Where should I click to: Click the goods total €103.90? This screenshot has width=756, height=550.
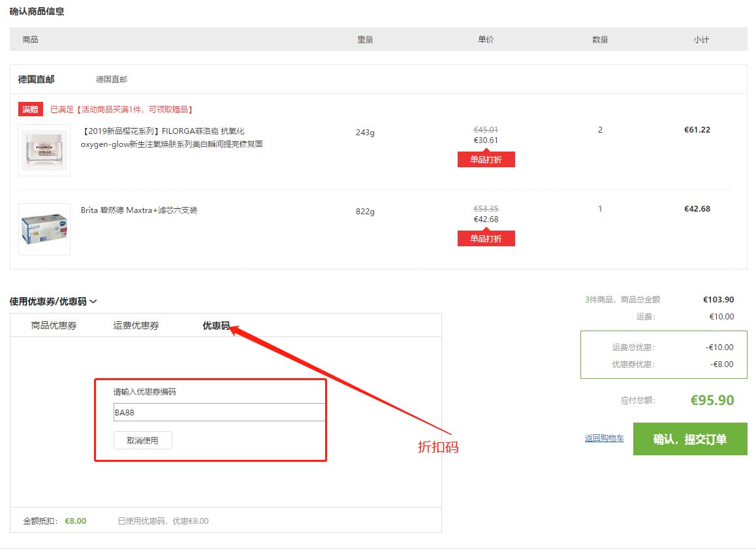tap(718, 300)
